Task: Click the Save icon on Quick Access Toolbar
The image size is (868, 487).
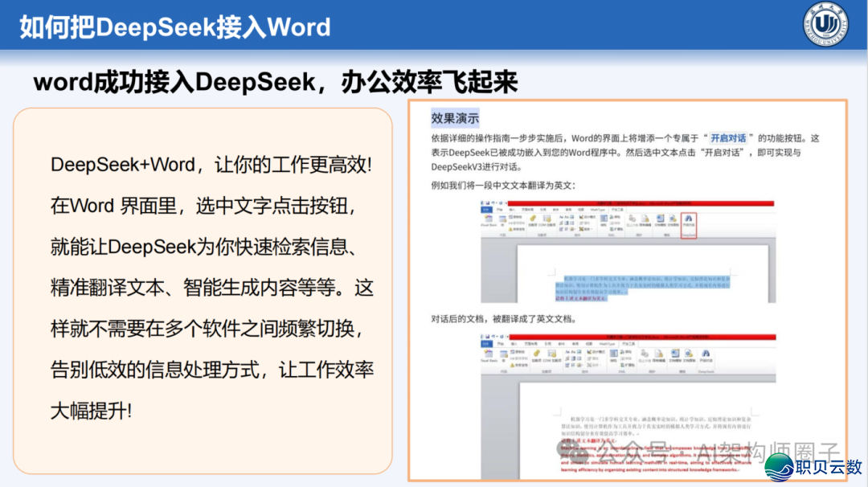Action: 488,203
